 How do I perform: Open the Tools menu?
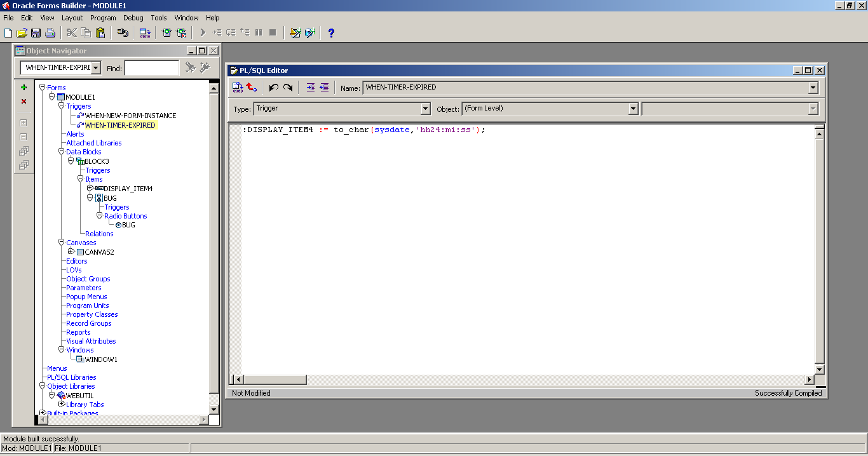pyautogui.click(x=159, y=18)
